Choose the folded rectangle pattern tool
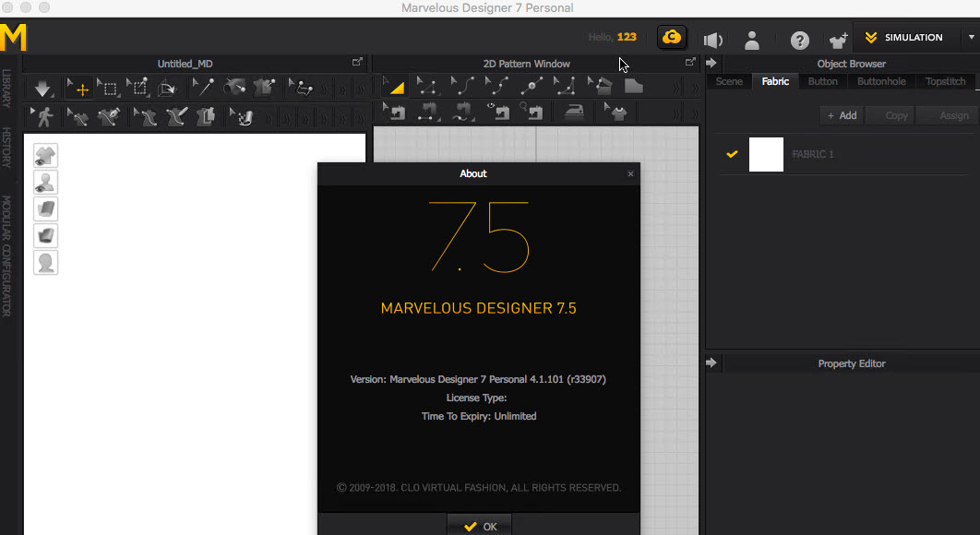 click(x=600, y=87)
